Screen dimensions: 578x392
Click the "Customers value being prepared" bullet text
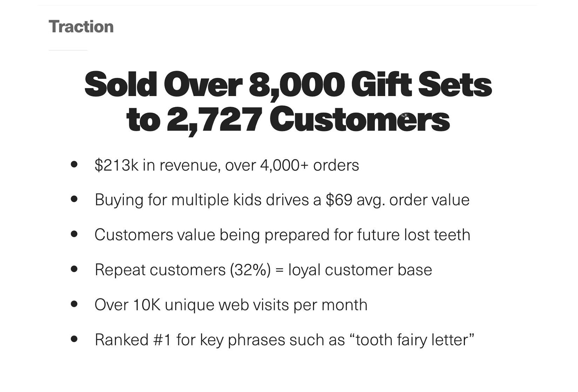pos(282,235)
